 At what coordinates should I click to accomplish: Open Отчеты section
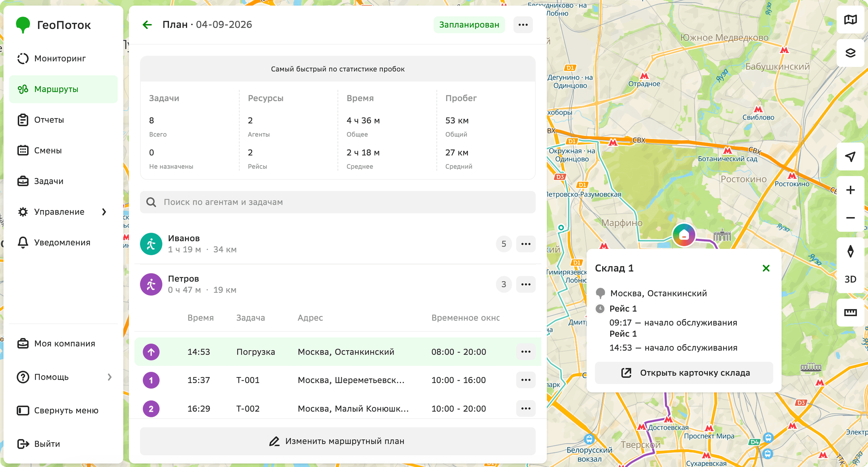[63, 120]
